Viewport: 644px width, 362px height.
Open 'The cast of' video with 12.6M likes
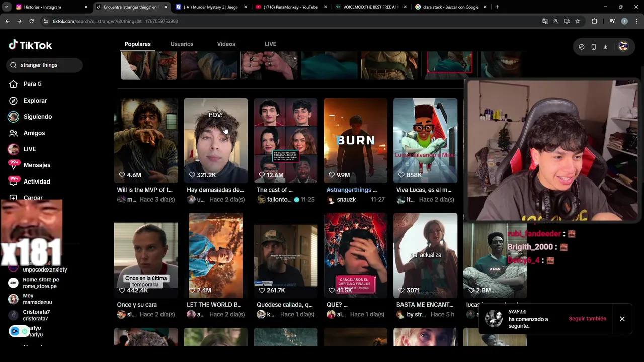286,140
